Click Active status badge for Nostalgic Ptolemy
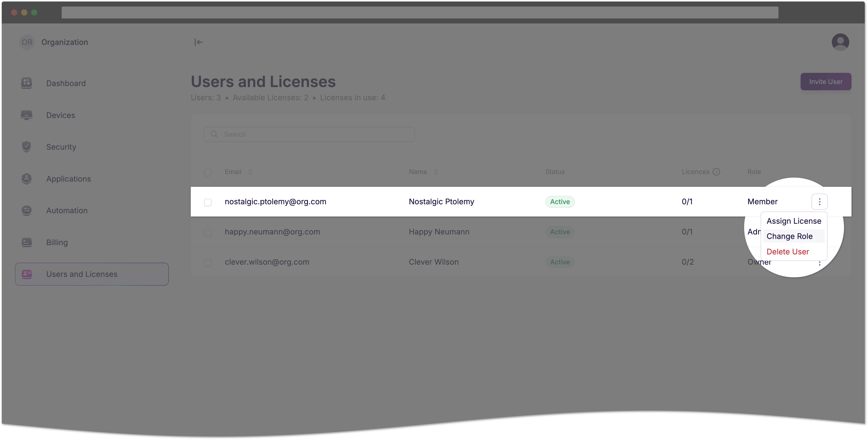This screenshot has height=440, width=868. coord(560,202)
